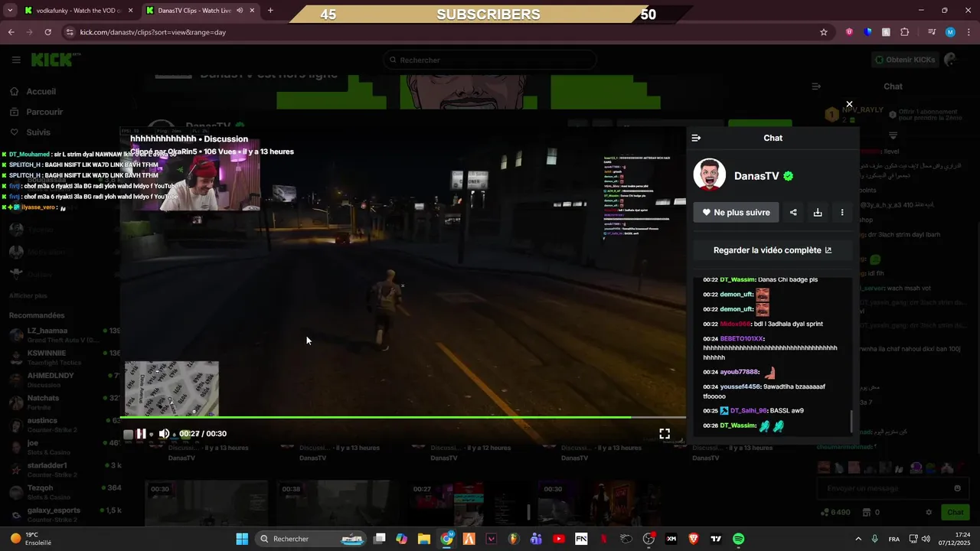The image size is (980, 551).
Task: Click the taskbar Rechercher search box
Action: coord(309,539)
